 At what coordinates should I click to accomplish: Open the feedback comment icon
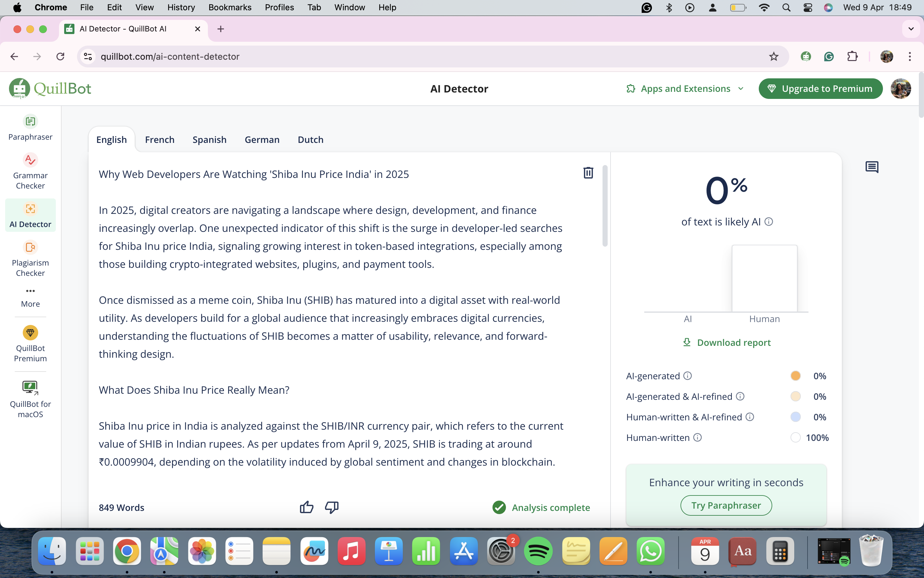(872, 167)
